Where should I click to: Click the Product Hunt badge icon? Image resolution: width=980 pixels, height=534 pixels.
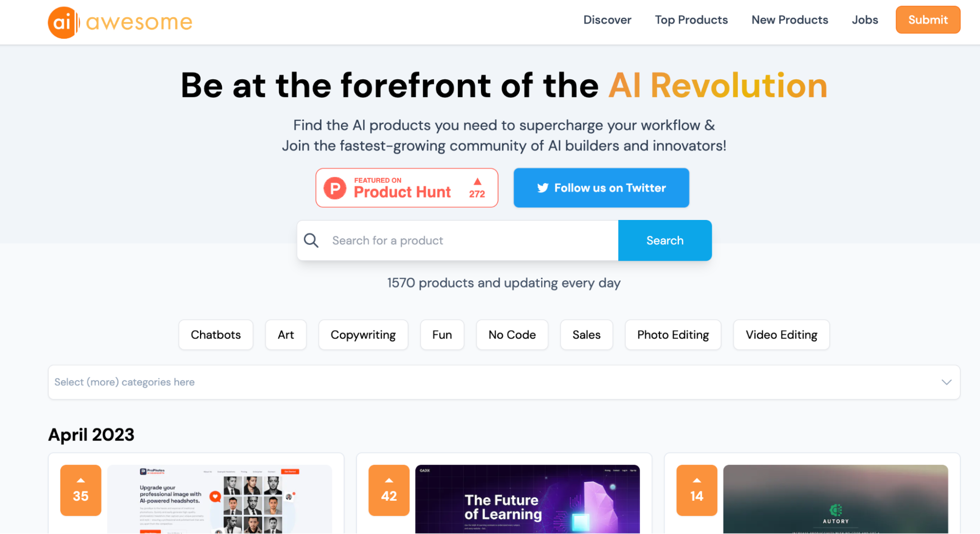coord(335,188)
